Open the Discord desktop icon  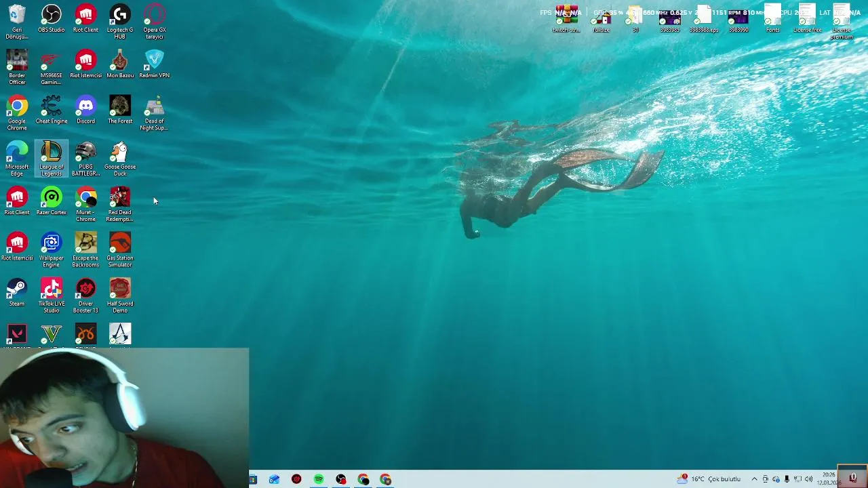[x=86, y=110]
